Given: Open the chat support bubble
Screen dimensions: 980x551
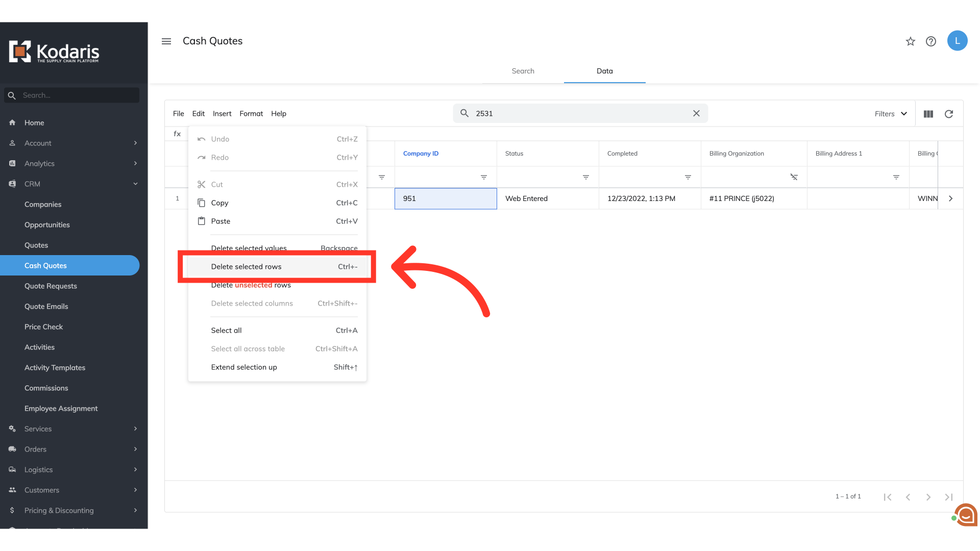Looking at the screenshot, I should point(966,515).
